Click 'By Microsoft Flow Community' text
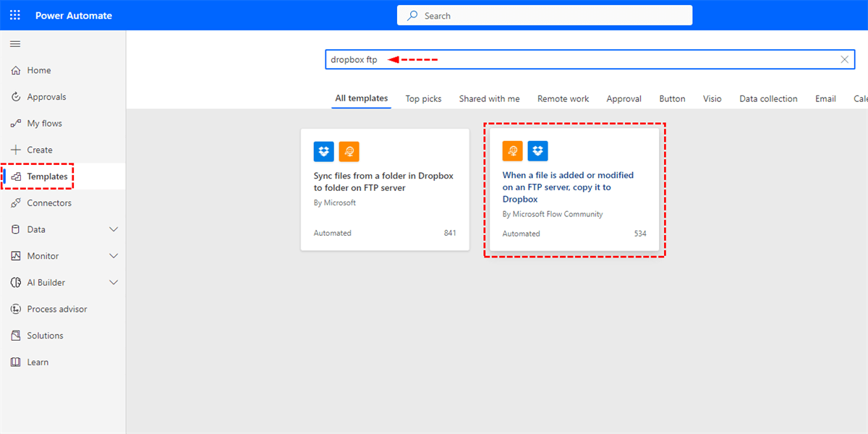Viewport: 868px width, 434px height. click(x=553, y=214)
